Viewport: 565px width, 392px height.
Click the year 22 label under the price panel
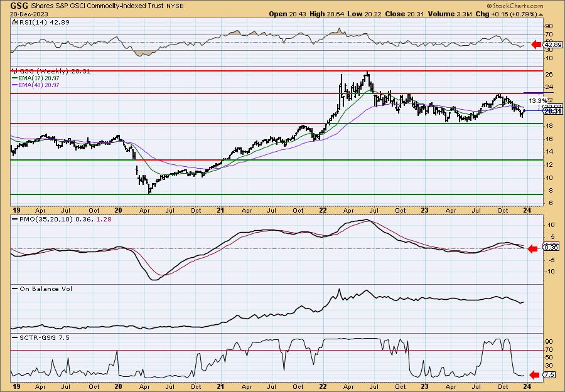tap(323, 210)
